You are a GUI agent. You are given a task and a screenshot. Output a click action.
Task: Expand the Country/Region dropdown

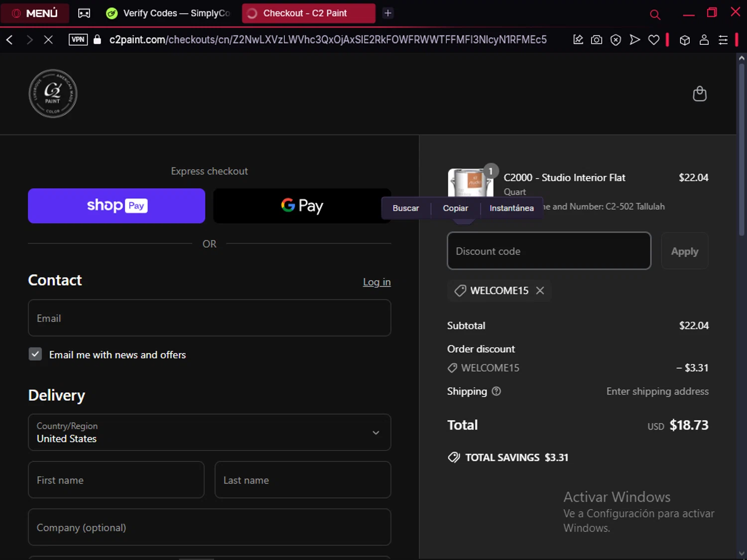pos(209,433)
